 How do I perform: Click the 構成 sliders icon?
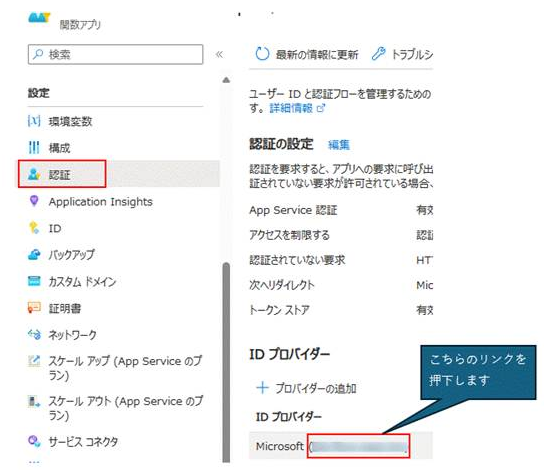point(34,147)
